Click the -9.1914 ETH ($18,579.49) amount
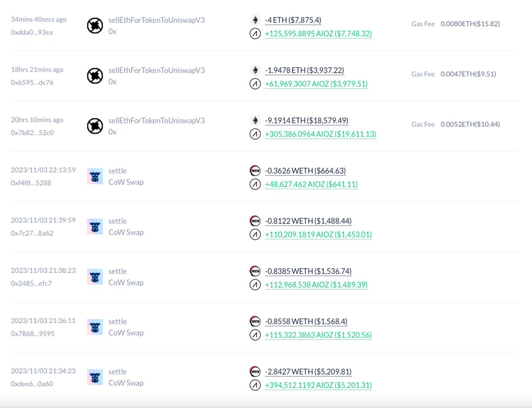 (307, 120)
